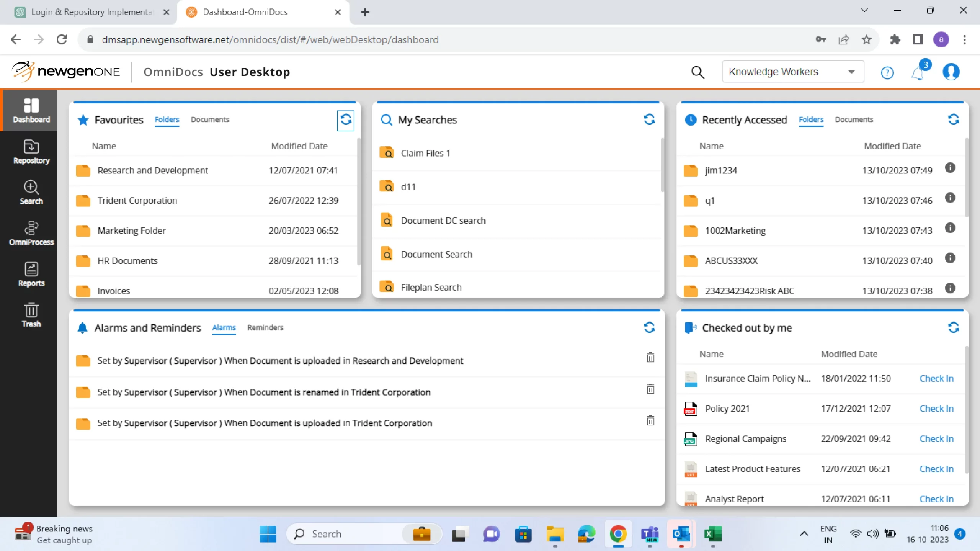Open Microsoft Teams from the taskbar
980x551 pixels.
tap(650, 534)
